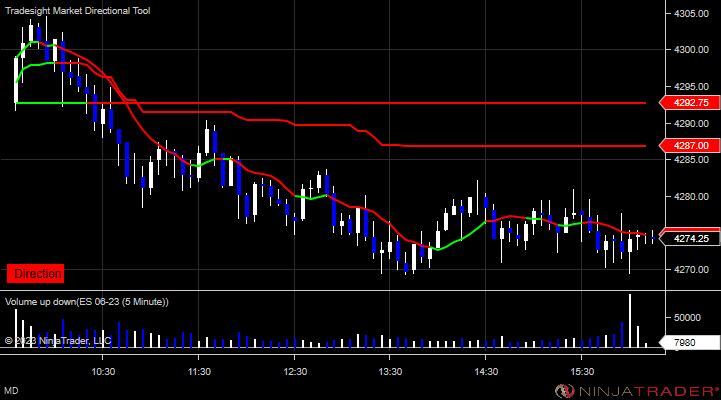Click the Tradesight Market Directional Tool label

coord(77,11)
